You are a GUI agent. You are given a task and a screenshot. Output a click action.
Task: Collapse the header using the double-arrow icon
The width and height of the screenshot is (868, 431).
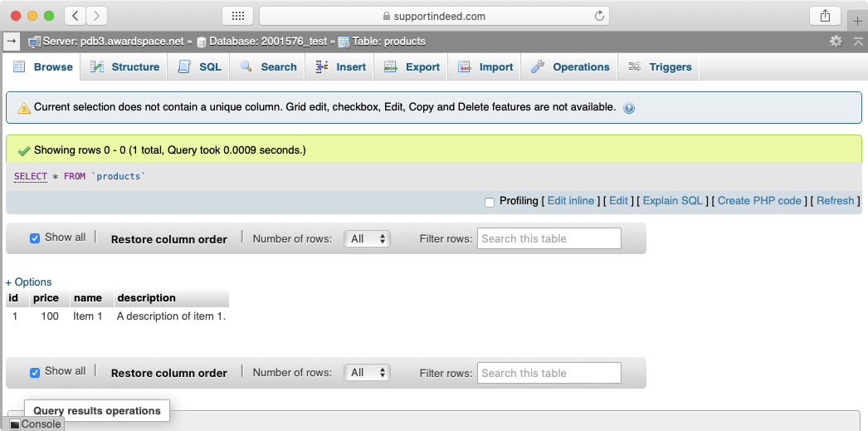(856, 41)
